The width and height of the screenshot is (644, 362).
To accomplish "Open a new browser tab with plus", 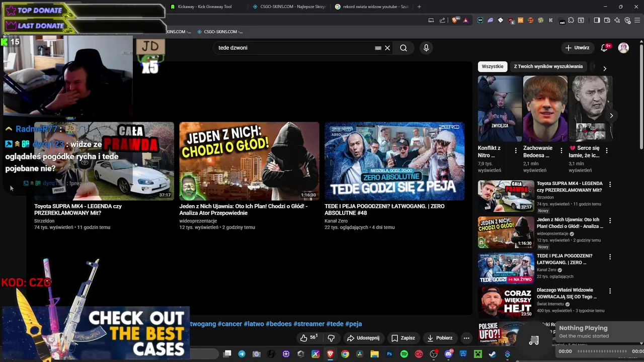I will (x=419, y=7).
